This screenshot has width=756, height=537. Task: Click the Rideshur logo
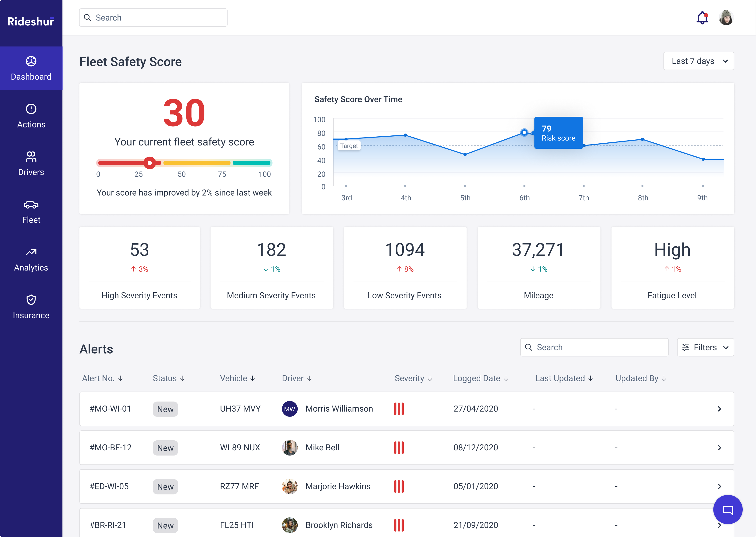[31, 22]
